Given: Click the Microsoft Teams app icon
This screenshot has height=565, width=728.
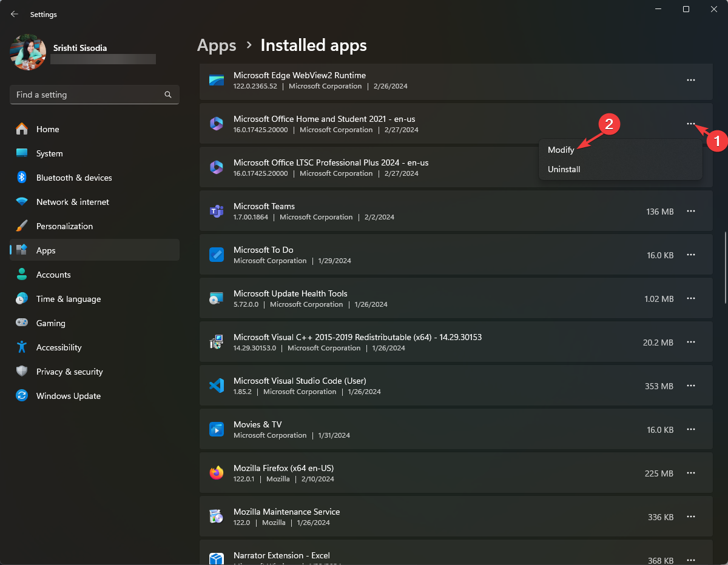Looking at the screenshot, I should (217, 211).
